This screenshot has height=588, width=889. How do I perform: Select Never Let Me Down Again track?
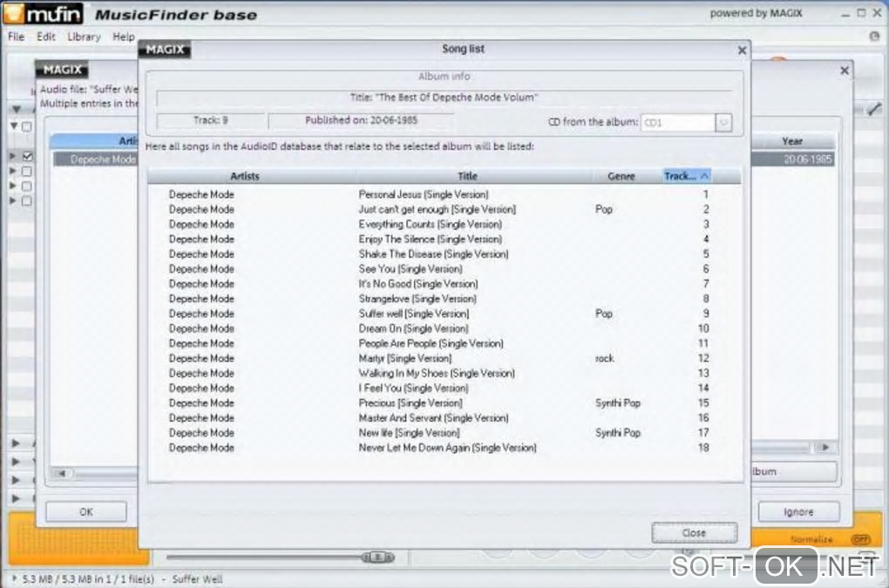444,448
